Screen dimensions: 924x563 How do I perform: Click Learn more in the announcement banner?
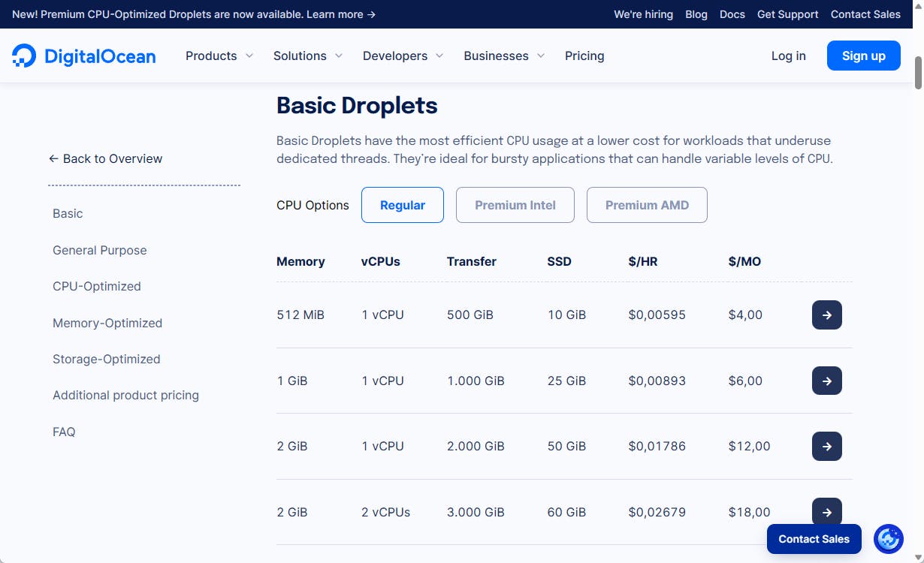(341, 14)
